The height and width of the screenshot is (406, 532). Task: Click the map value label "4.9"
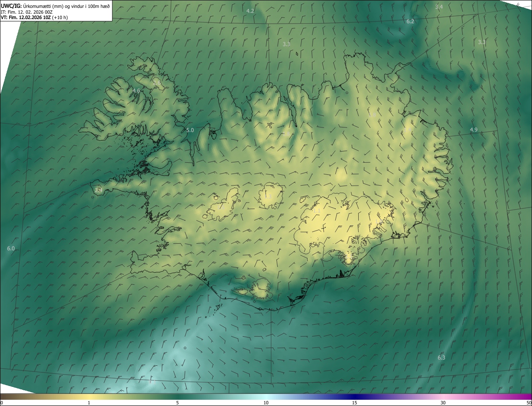coord(473,130)
